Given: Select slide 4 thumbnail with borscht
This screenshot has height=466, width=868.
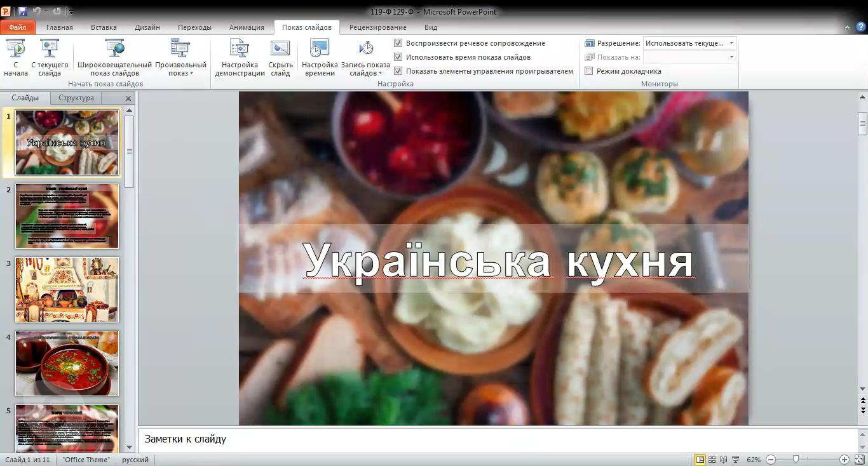Looking at the screenshot, I should [67, 363].
